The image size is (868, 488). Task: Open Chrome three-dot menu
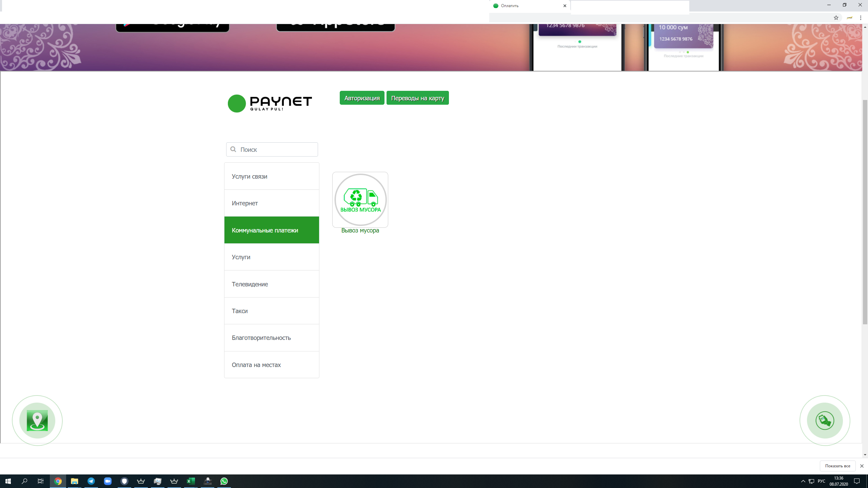(861, 18)
